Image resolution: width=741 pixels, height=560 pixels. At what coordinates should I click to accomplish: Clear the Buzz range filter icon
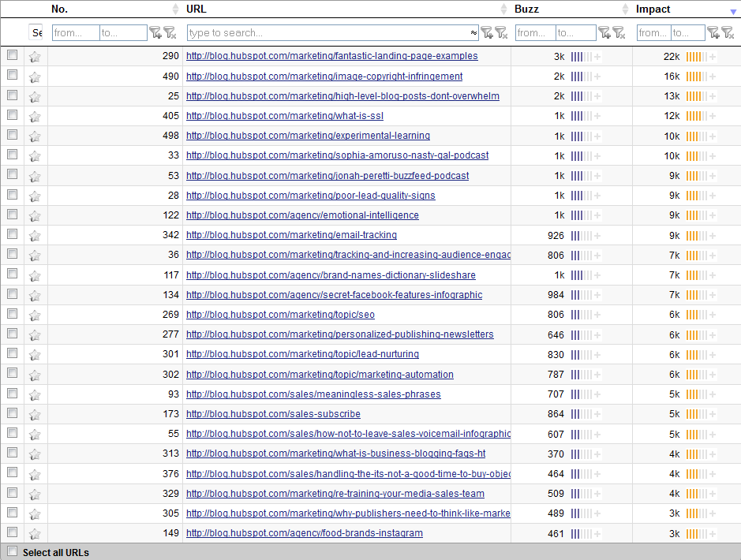[x=619, y=32]
